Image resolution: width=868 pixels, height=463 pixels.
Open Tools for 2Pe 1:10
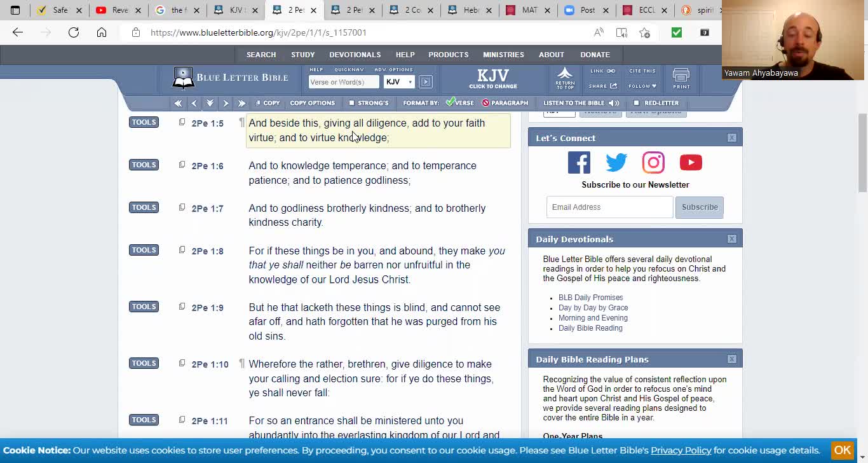(144, 363)
